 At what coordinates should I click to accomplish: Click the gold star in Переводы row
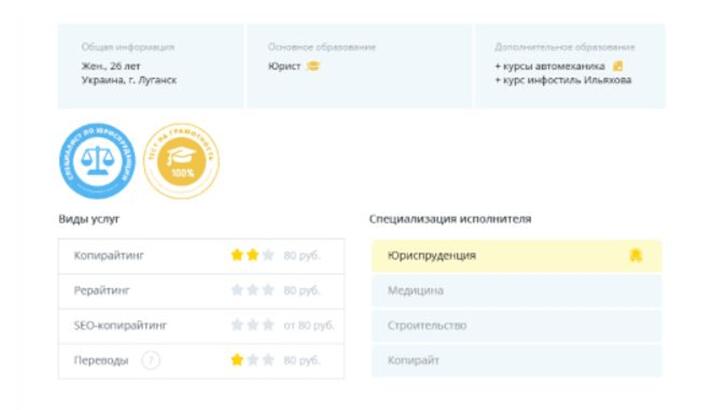click(237, 360)
